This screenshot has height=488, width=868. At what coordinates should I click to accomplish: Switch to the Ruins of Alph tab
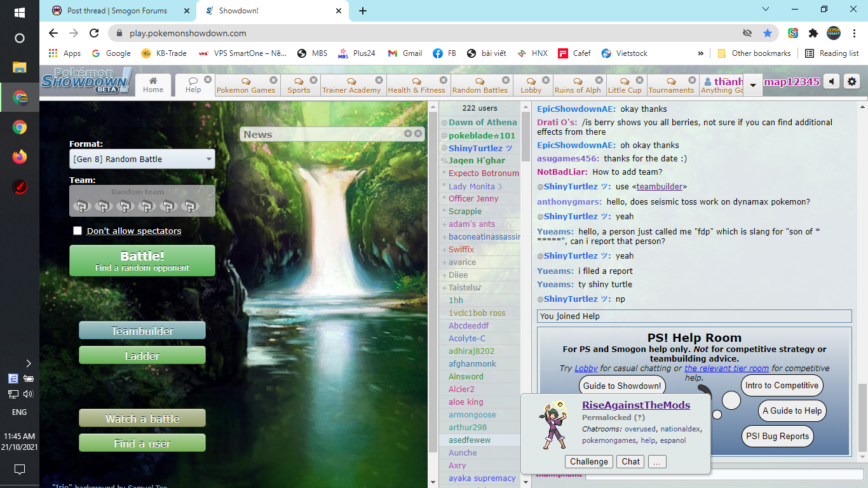tap(578, 85)
